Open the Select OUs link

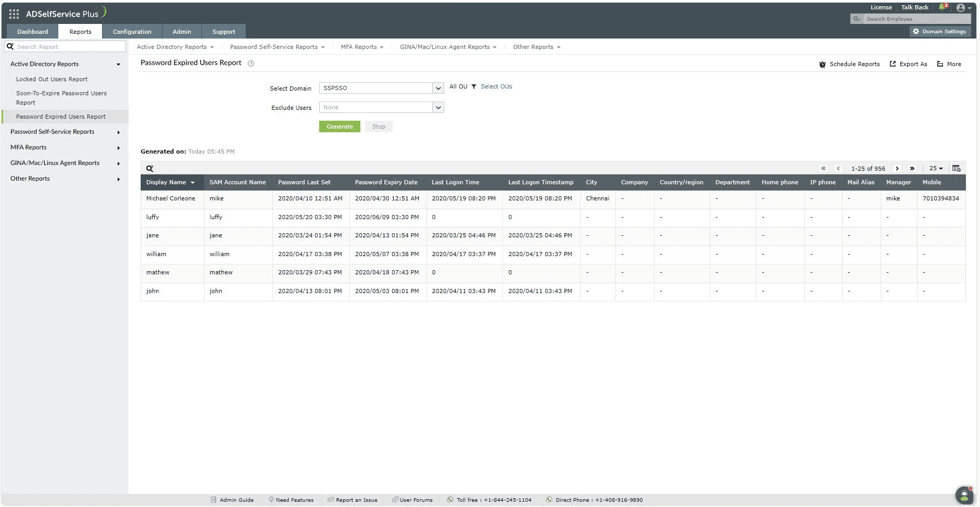click(496, 86)
